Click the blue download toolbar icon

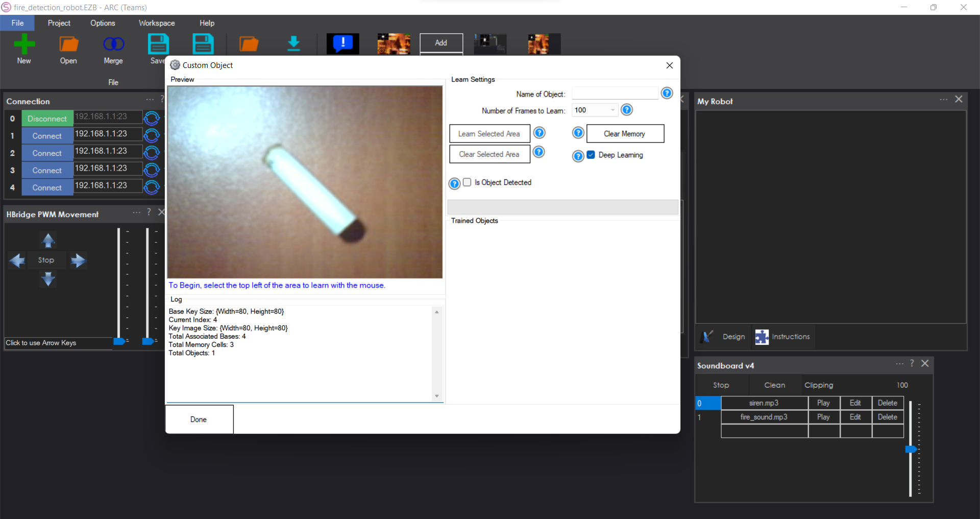[293, 43]
